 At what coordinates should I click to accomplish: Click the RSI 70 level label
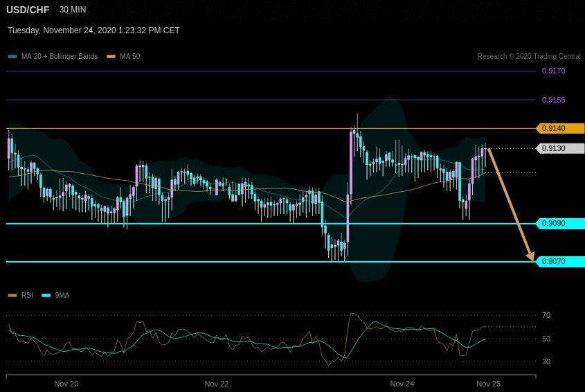point(546,315)
